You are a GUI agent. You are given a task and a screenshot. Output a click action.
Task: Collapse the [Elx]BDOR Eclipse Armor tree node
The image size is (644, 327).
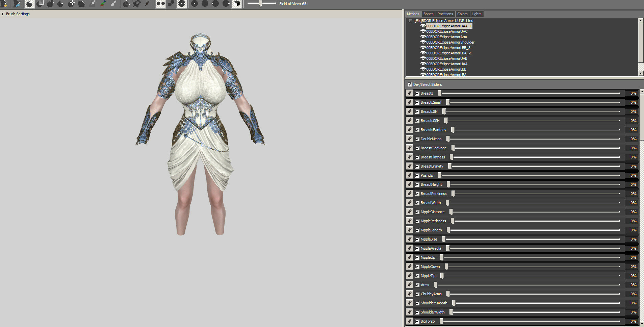pyautogui.click(x=411, y=21)
